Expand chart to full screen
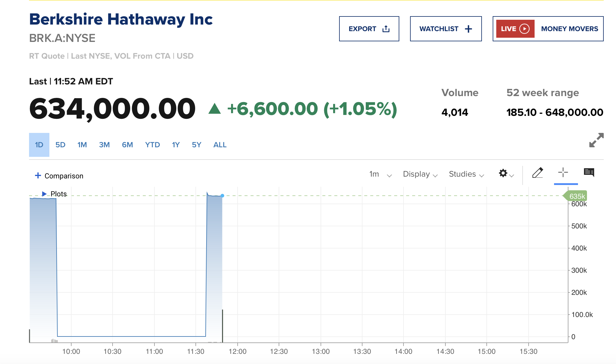 [596, 140]
